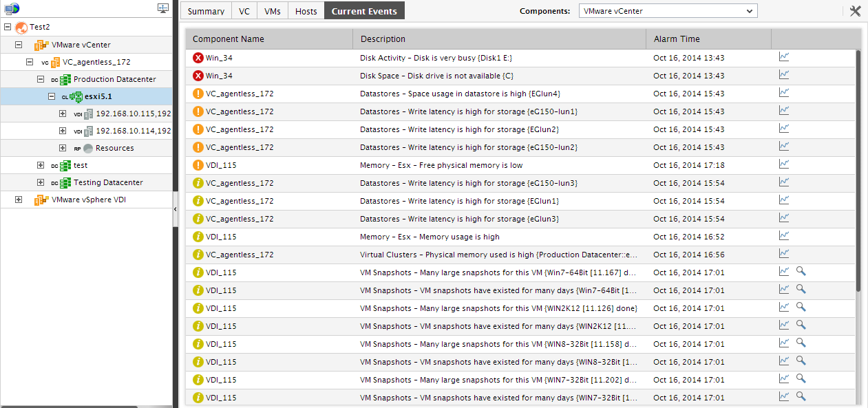Switch to the VMs tab
The image size is (868, 408).
273,11
